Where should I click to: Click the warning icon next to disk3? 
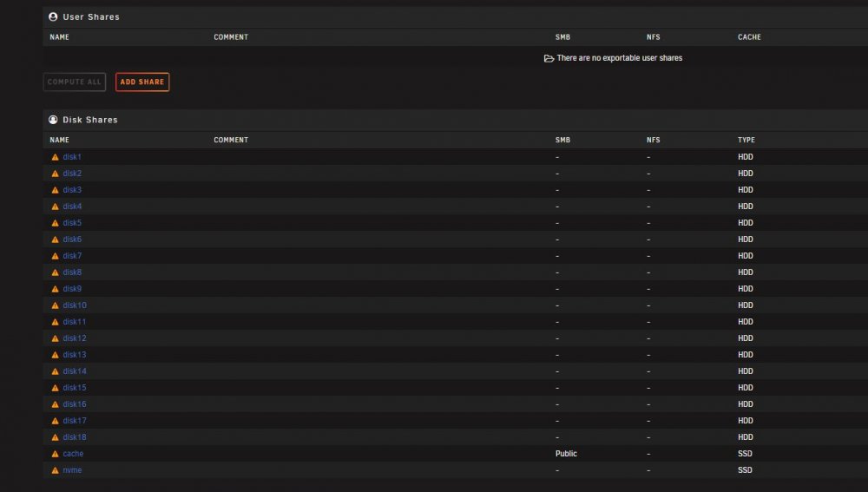pos(55,190)
